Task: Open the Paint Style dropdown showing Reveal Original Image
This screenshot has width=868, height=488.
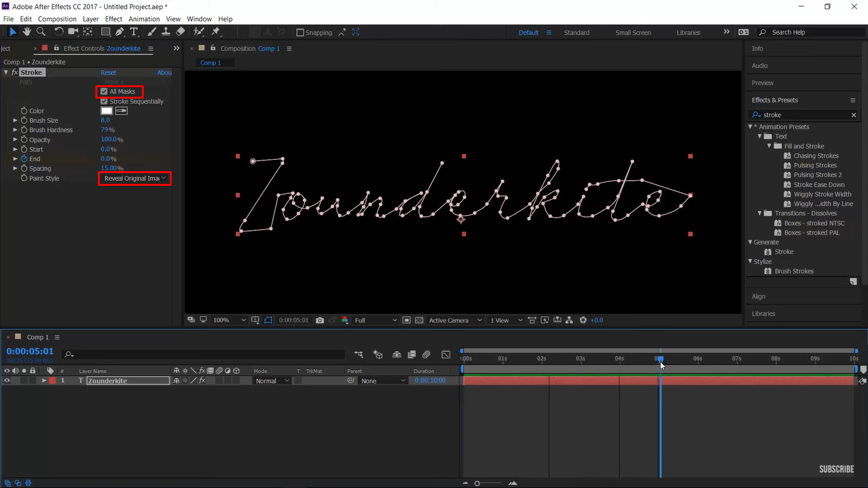Action: [134, 178]
